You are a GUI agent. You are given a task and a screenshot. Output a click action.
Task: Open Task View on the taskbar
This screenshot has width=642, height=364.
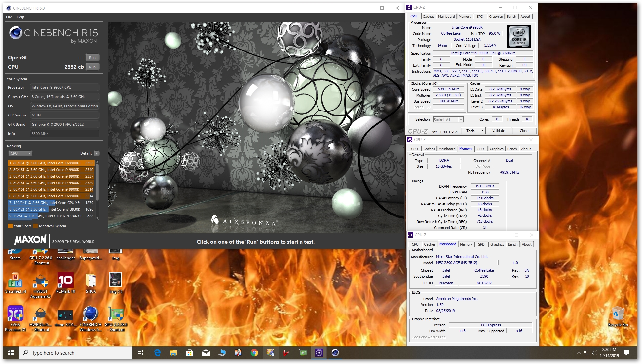click(140, 353)
